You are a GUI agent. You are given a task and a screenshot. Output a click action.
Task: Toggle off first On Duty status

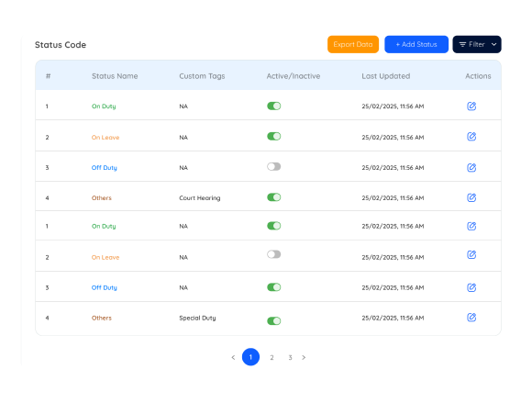click(274, 106)
